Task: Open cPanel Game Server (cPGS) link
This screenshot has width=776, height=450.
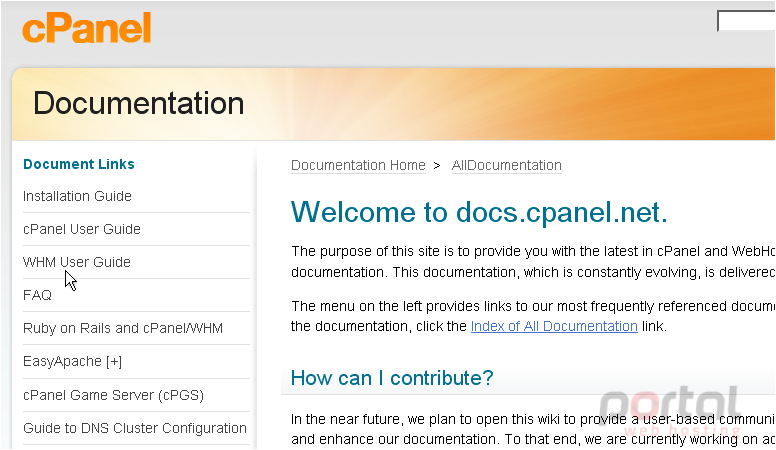Action: tap(113, 395)
